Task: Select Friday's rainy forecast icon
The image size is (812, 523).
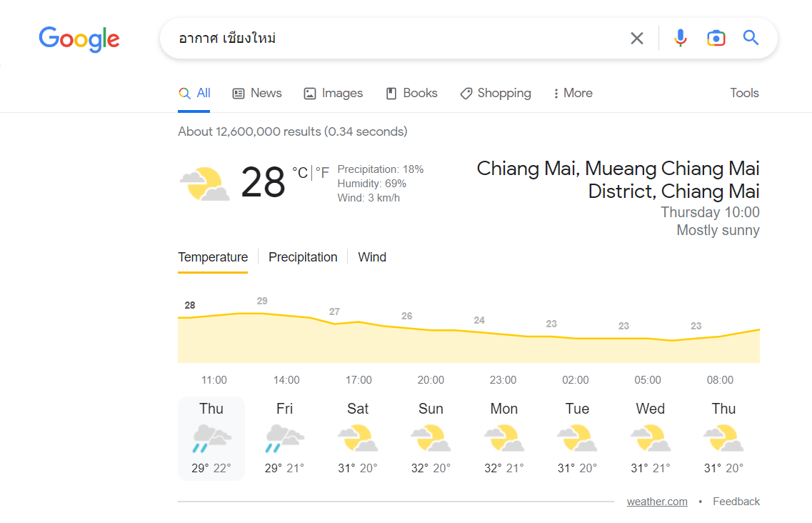Action: click(x=284, y=438)
